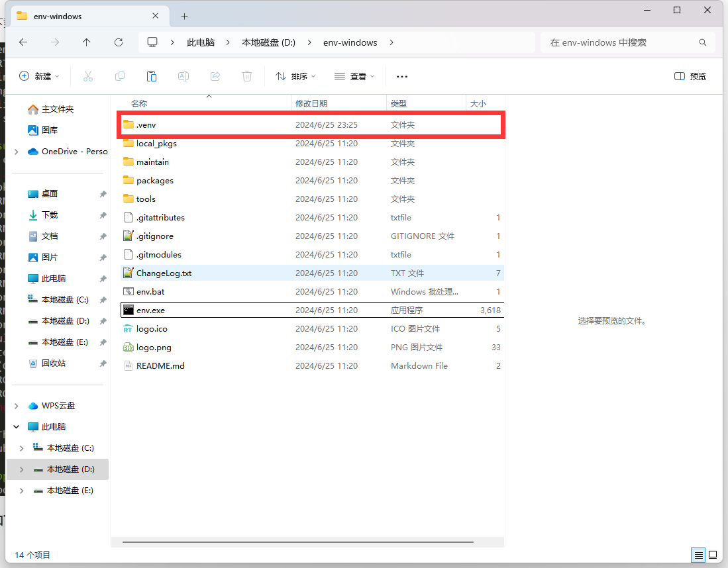
Task: Click the cut scissors icon
Action: 87,76
